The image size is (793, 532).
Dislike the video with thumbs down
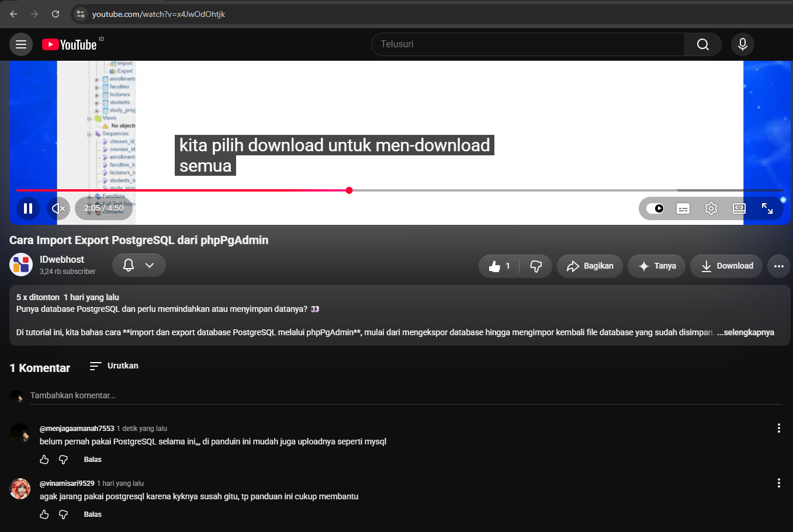tap(536, 266)
